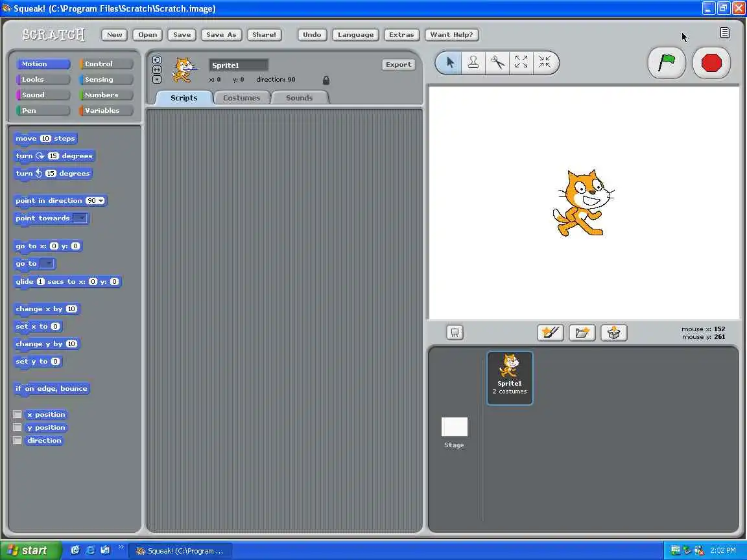Image resolution: width=747 pixels, height=560 pixels.
Task: Click the sprite lock padlock icon
Action: (326, 80)
